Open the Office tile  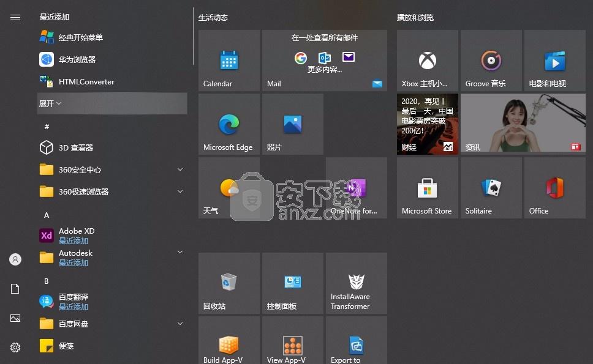click(x=555, y=188)
